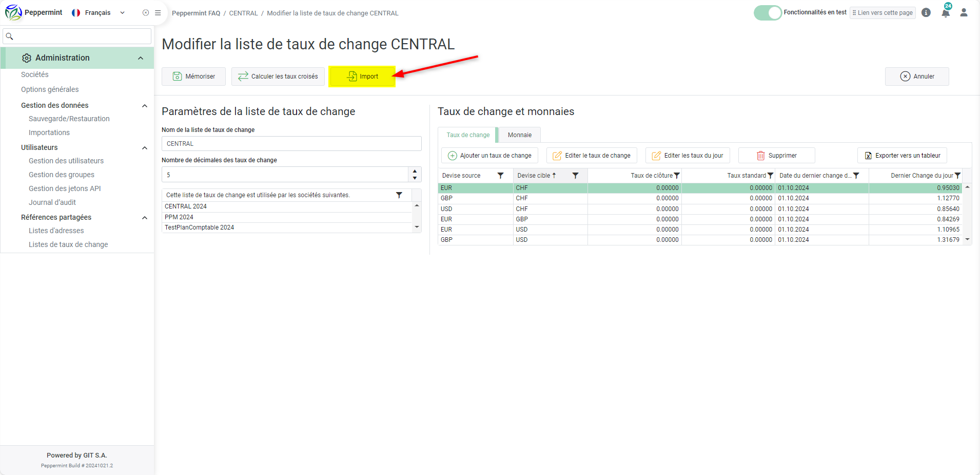Open Sauvegarde/Restauration

(69, 119)
